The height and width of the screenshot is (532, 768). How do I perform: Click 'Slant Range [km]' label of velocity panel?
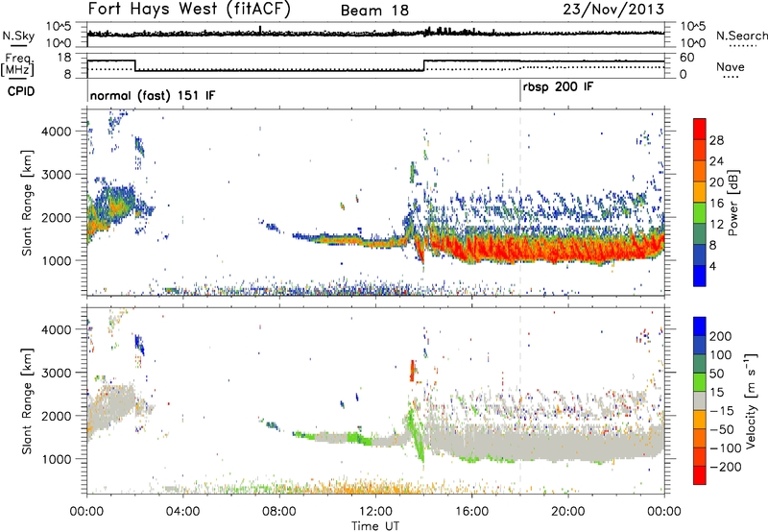click(27, 401)
